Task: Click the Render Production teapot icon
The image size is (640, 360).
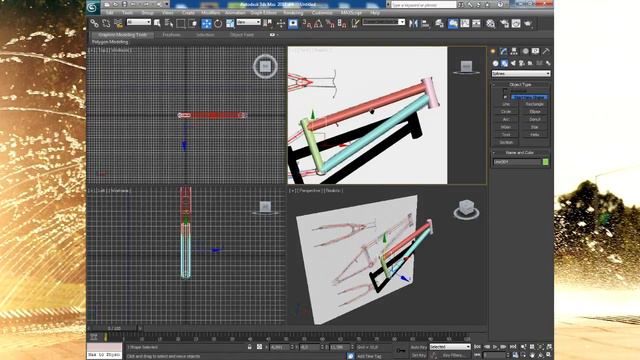Action: 528,23
